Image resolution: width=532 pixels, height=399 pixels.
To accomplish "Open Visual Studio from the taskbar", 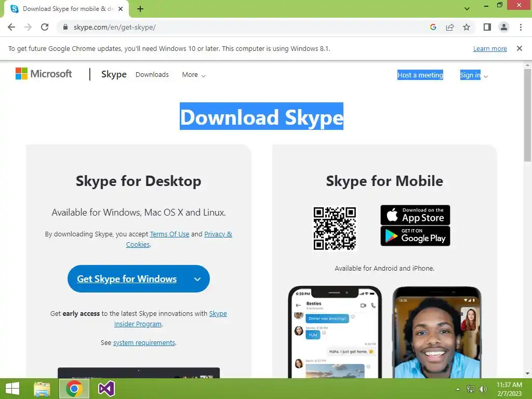I will click(x=106, y=389).
